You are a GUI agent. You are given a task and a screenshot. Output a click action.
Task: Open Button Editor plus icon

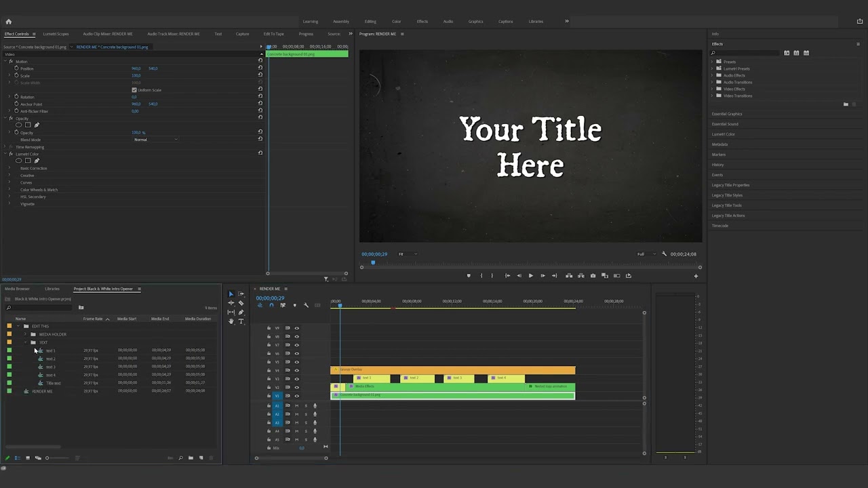(695, 276)
